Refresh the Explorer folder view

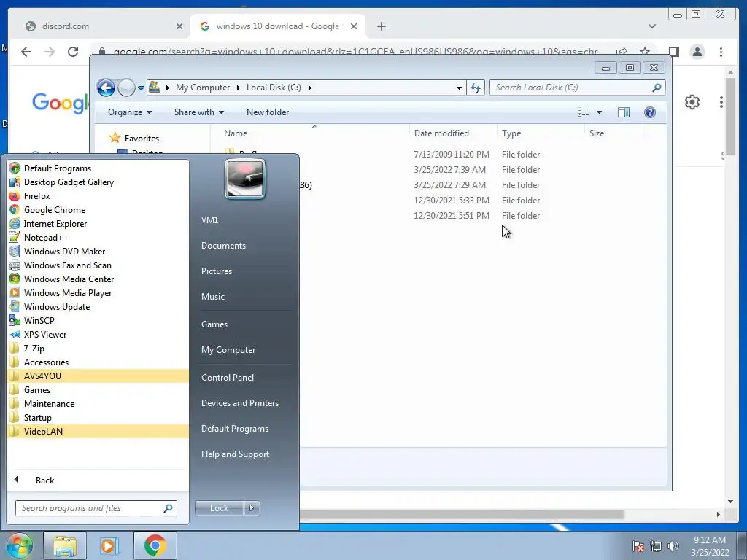point(476,87)
